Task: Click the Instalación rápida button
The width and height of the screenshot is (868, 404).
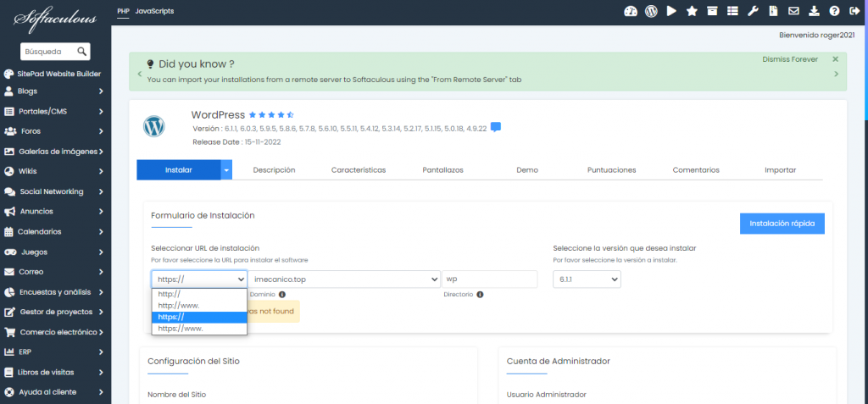Action: pos(782,224)
